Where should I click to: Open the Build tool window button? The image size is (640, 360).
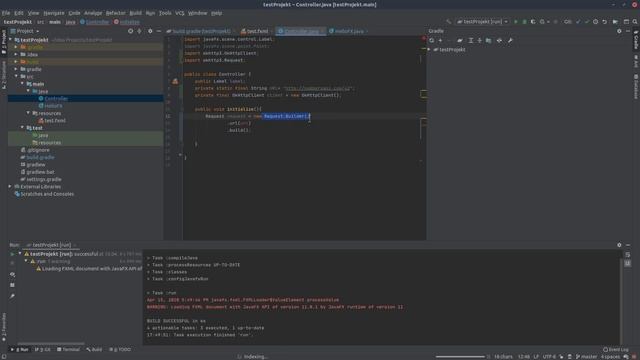pos(94,349)
